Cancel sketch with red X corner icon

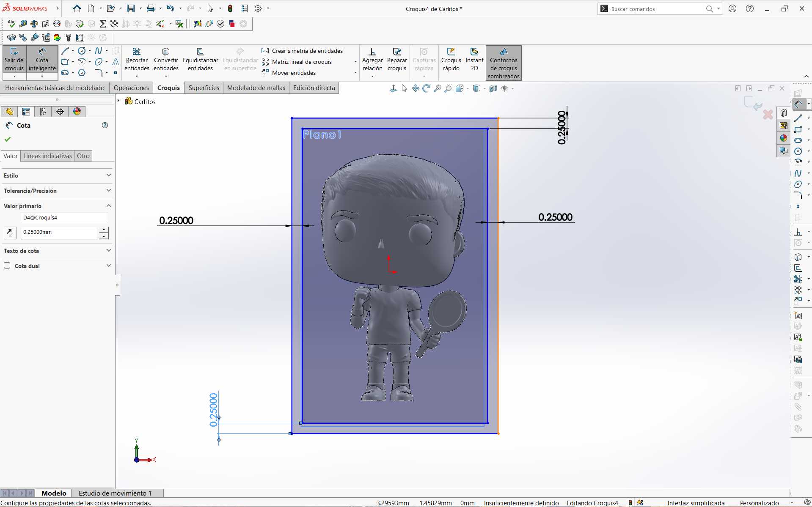tap(768, 114)
